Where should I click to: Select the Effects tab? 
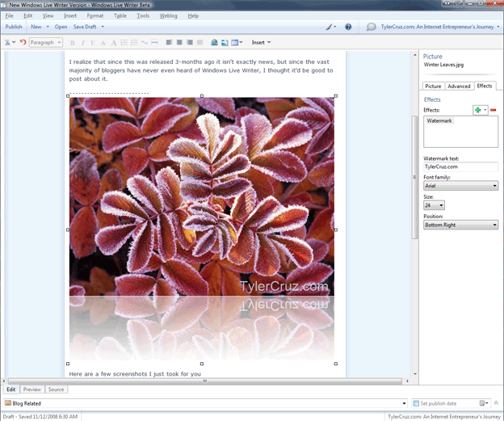[485, 86]
